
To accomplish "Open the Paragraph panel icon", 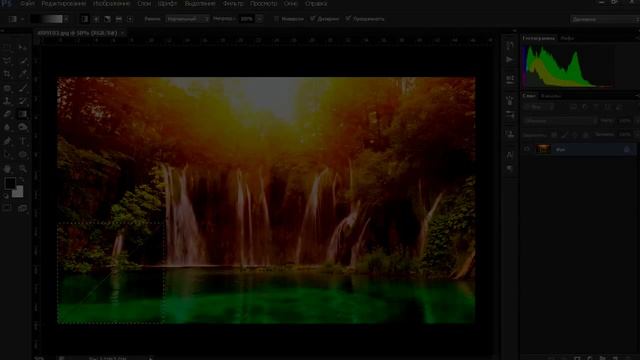I will coord(509,168).
